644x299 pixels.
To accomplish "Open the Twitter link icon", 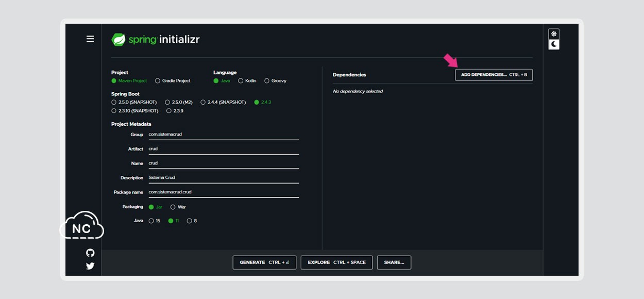I will (x=90, y=266).
